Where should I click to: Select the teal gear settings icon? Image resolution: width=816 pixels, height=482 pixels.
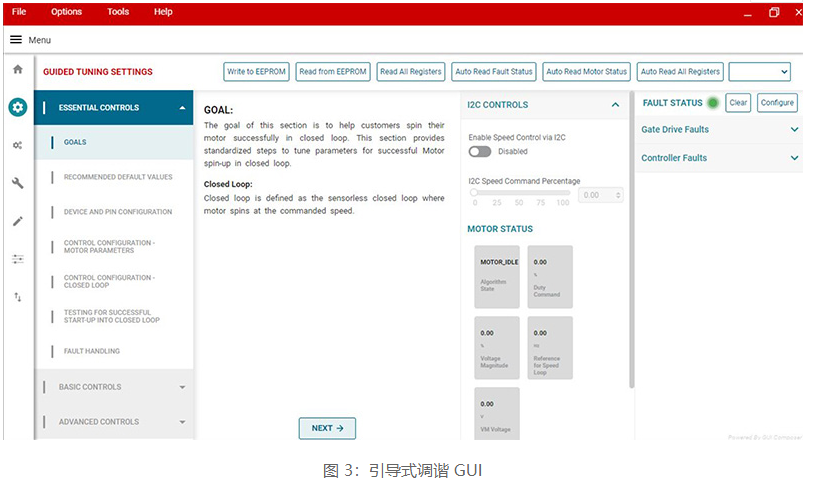coord(17,107)
